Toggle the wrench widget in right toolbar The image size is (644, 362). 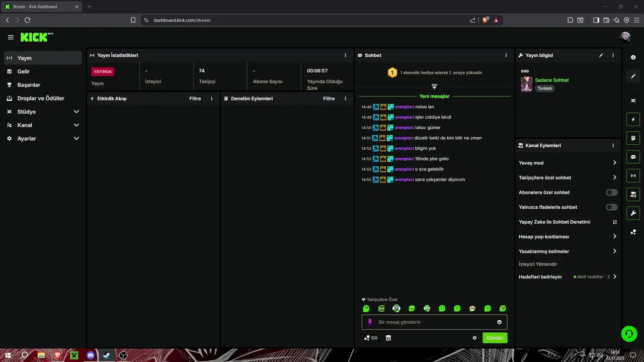(633, 213)
